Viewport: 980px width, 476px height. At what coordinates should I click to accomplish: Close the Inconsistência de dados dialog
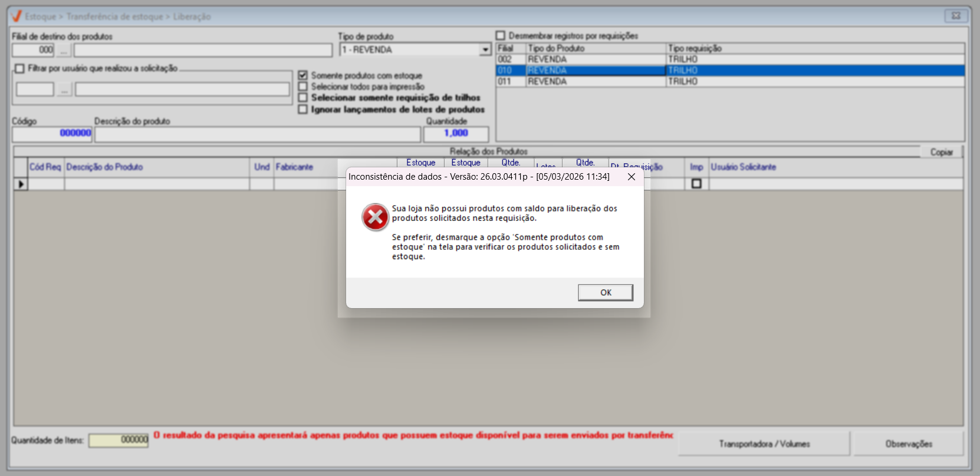(632, 177)
